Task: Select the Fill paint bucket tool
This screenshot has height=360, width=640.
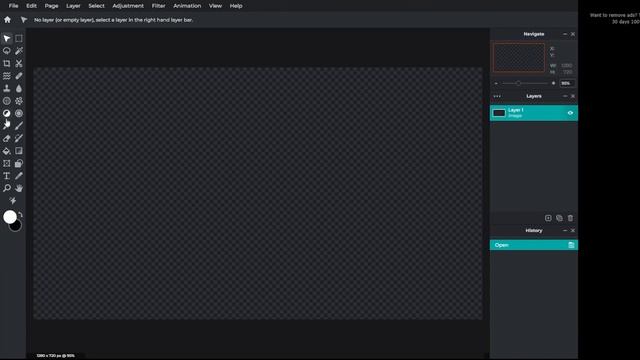Action: click(7, 151)
